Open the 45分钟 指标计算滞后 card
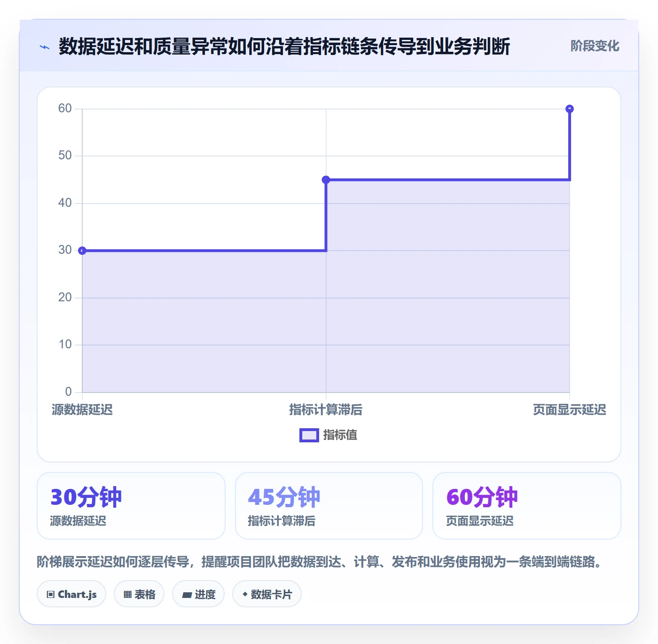This screenshot has width=658, height=644. (x=329, y=506)
